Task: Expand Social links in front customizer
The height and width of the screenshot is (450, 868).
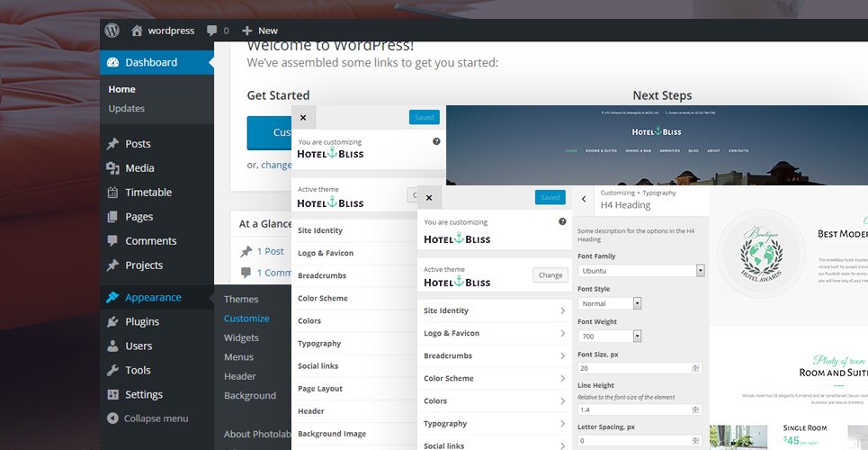Action: (495, 445)
